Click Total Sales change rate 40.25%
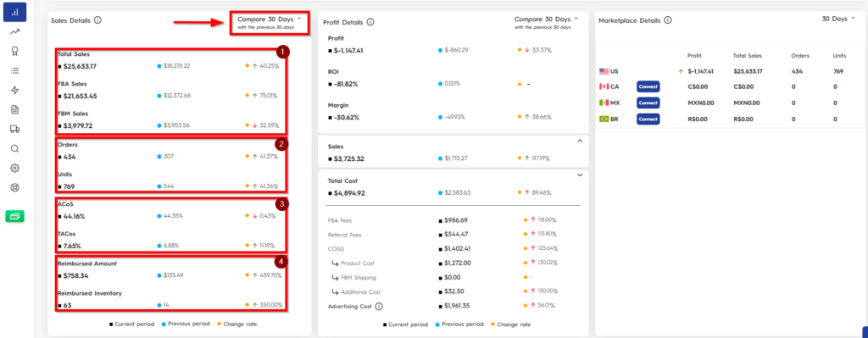 pyautogui.click(x=270, y=66)
